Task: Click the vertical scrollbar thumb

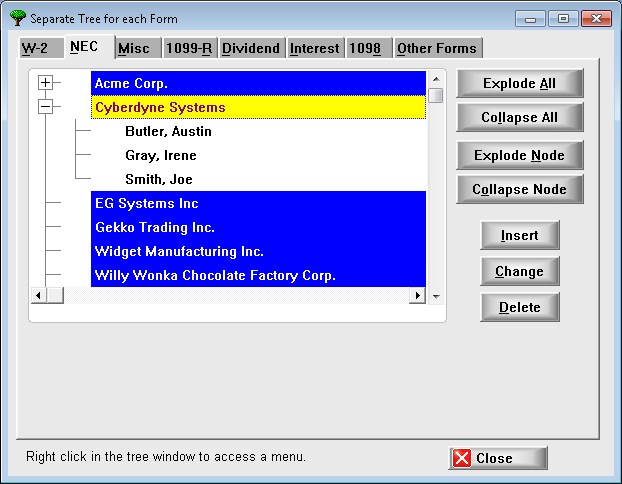Action: pyautogui.click(x=436, y=96)
